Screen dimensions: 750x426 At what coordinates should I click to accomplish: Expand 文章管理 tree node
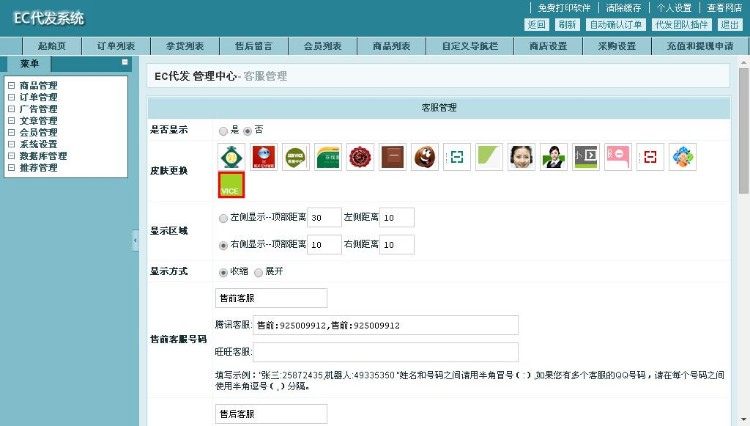click(x=11, y=120)
